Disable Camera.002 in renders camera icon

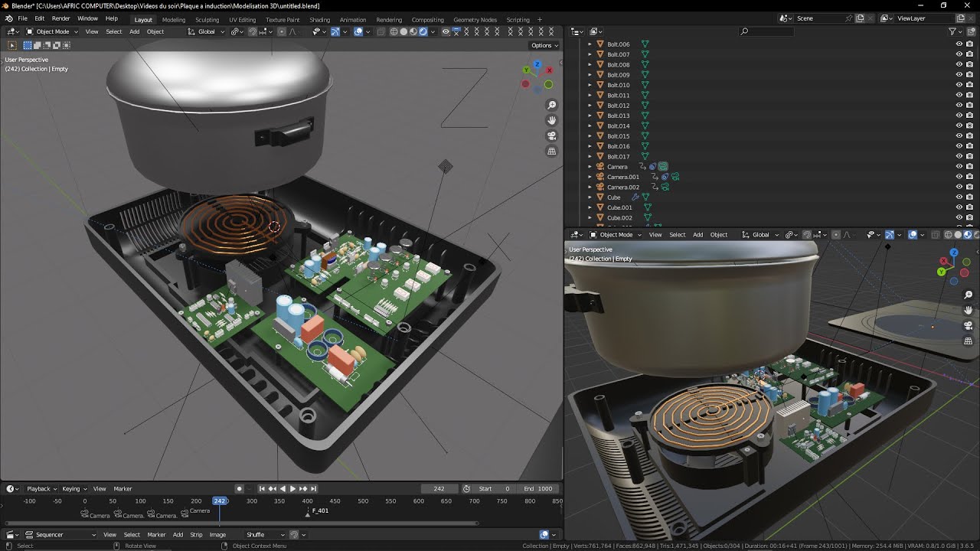970,187
